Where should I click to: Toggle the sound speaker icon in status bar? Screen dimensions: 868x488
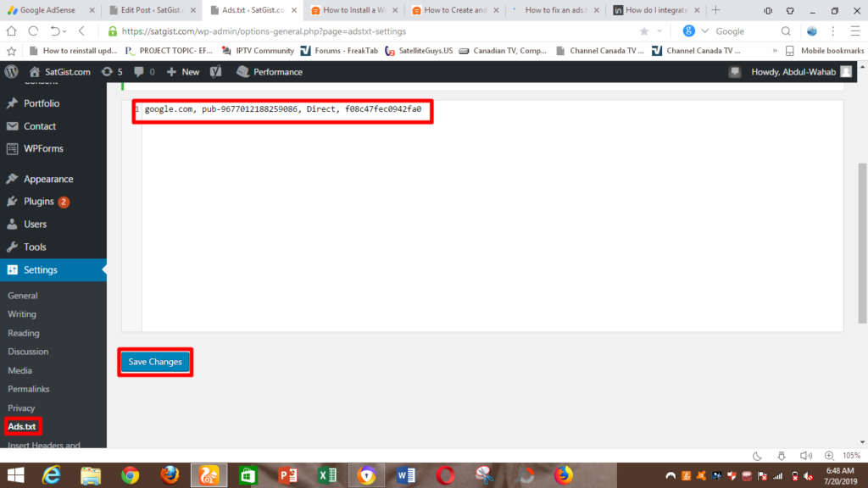coord(806,456)
